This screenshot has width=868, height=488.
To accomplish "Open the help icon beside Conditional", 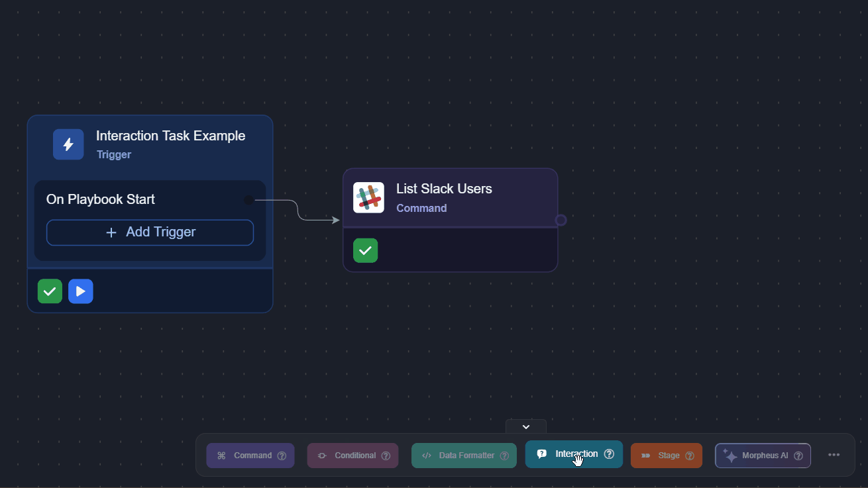I will [386, 456].
